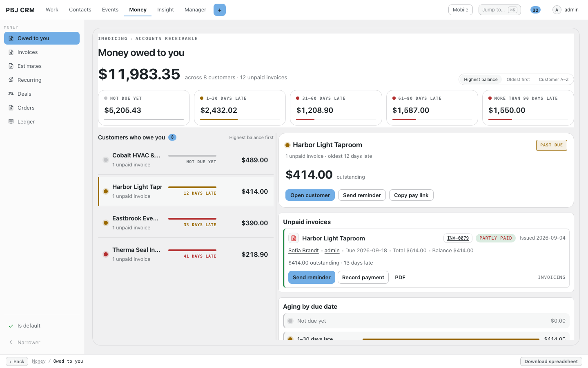Click Copy pay link button

click(411, 195)
